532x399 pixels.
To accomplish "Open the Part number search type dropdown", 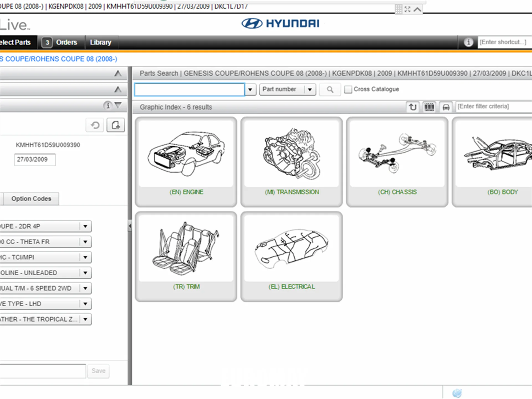I will click(288, 89).
